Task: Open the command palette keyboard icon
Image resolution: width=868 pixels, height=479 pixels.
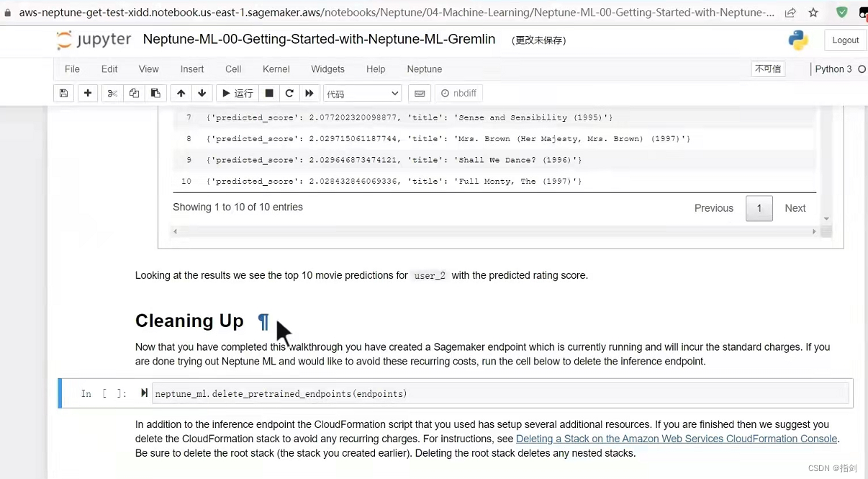Action: 420,93
